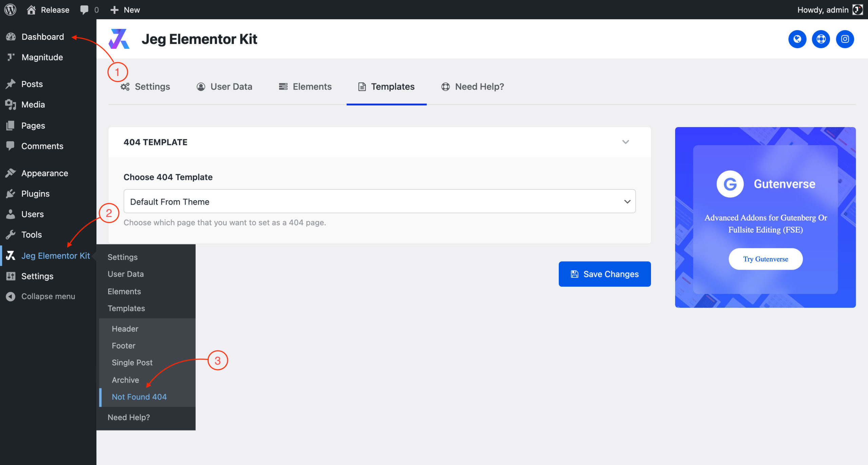
Task: Click the Jeg Elementor Kit logo
Action: pyautogui.click(x=119, y=39)
